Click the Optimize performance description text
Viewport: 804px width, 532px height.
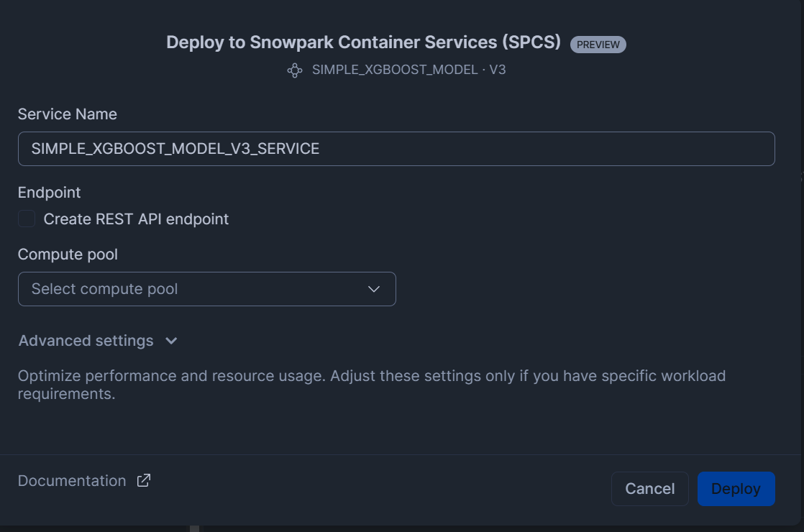[x=372, y=385]
